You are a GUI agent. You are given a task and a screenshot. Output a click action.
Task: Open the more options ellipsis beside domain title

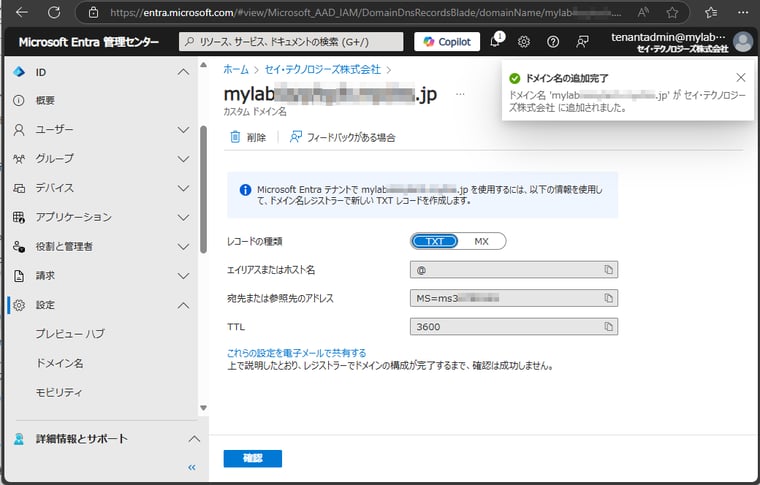[460, 94]
